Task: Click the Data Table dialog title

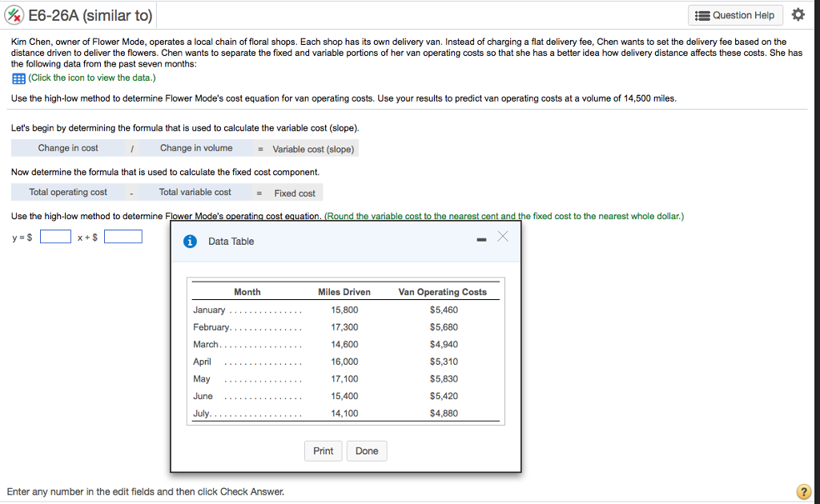Action: coord(231,242)
